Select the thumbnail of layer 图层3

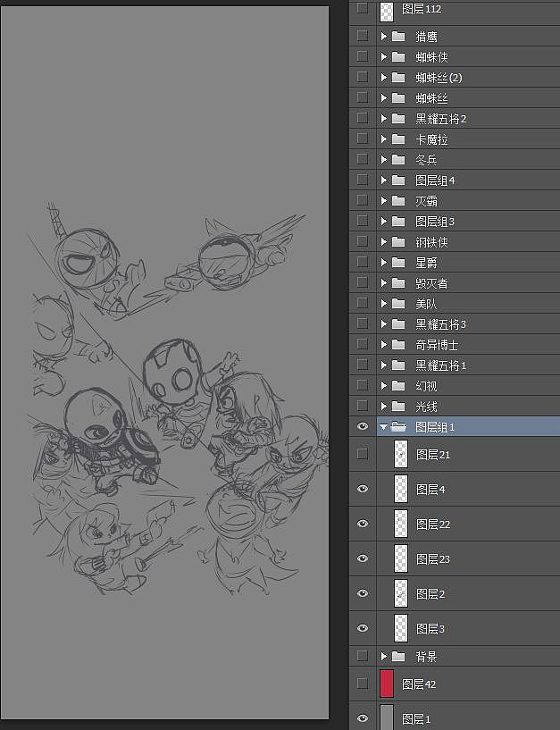coord(401,628)
